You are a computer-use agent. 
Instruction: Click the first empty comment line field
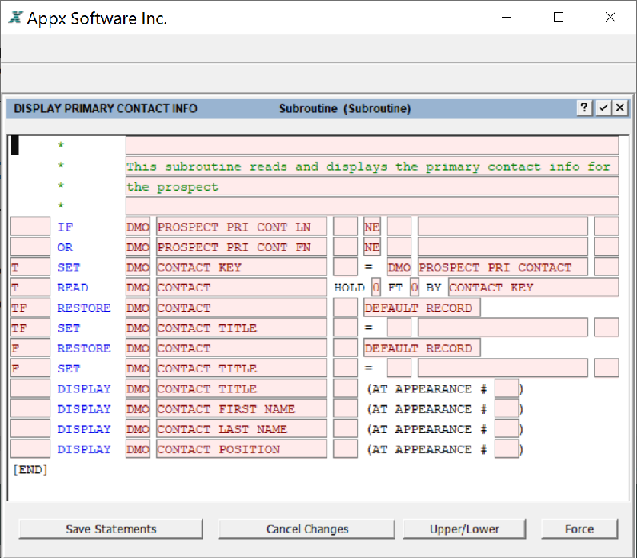[x=372, y=146]
